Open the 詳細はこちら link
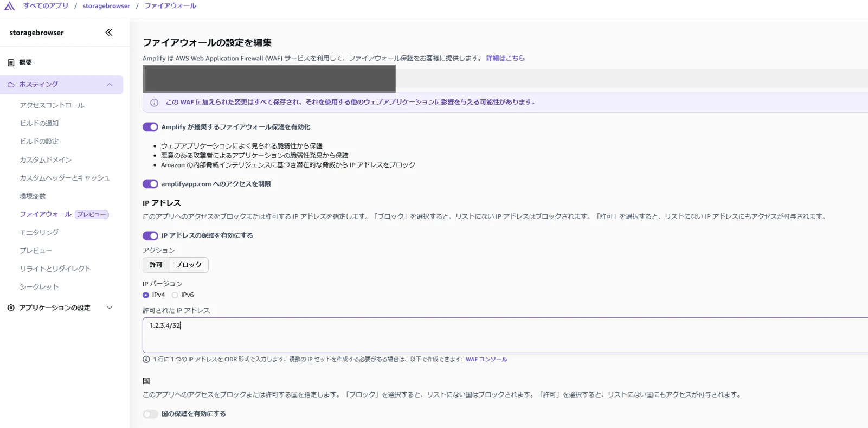Image resolution: width=868 pixels, height=428 pixels. click(505, 58)
